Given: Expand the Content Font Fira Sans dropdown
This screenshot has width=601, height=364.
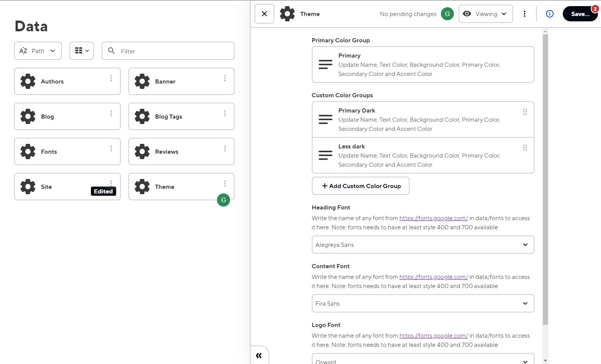Looking at the screenshot, I should point(423,303).
